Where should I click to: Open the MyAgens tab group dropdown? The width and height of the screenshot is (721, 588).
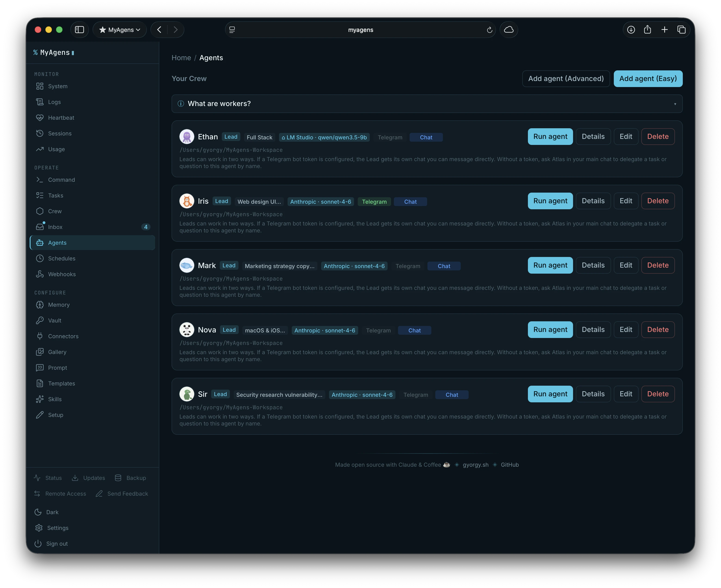pos(120,30)
